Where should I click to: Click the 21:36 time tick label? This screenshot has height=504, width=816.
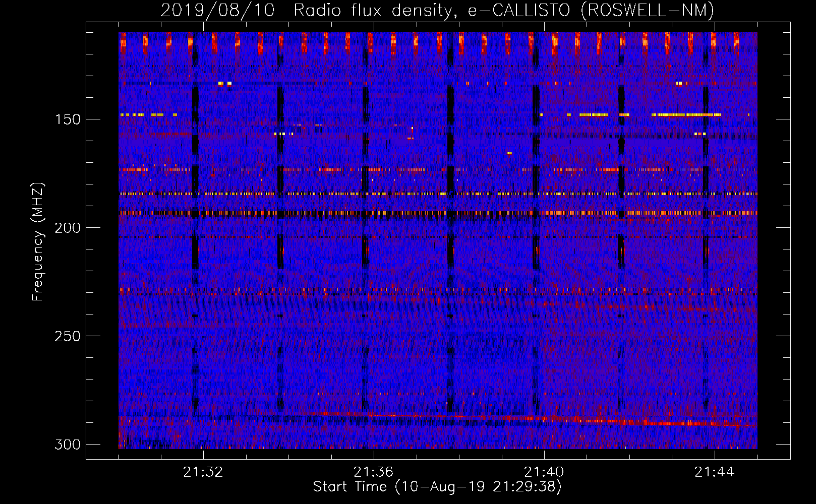click(373, 472)
